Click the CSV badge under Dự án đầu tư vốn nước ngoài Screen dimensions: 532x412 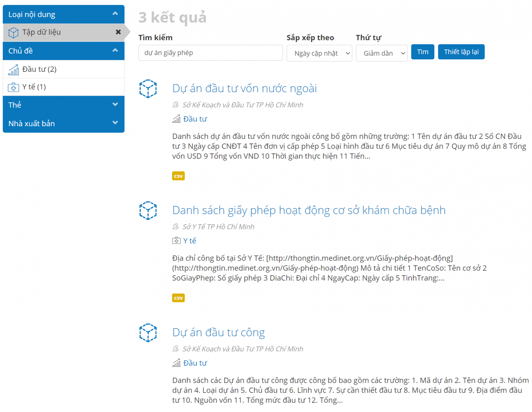click(178, 176)
